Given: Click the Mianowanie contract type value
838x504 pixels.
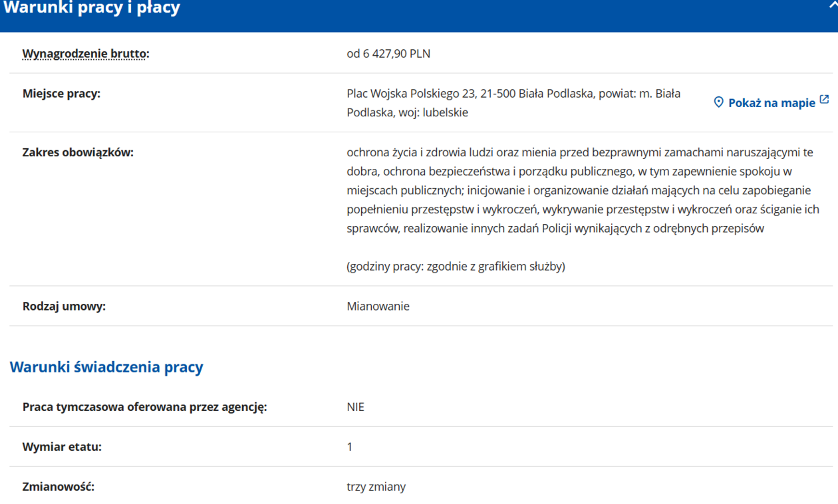Looking at the screenshot, I should click(378, 307).
